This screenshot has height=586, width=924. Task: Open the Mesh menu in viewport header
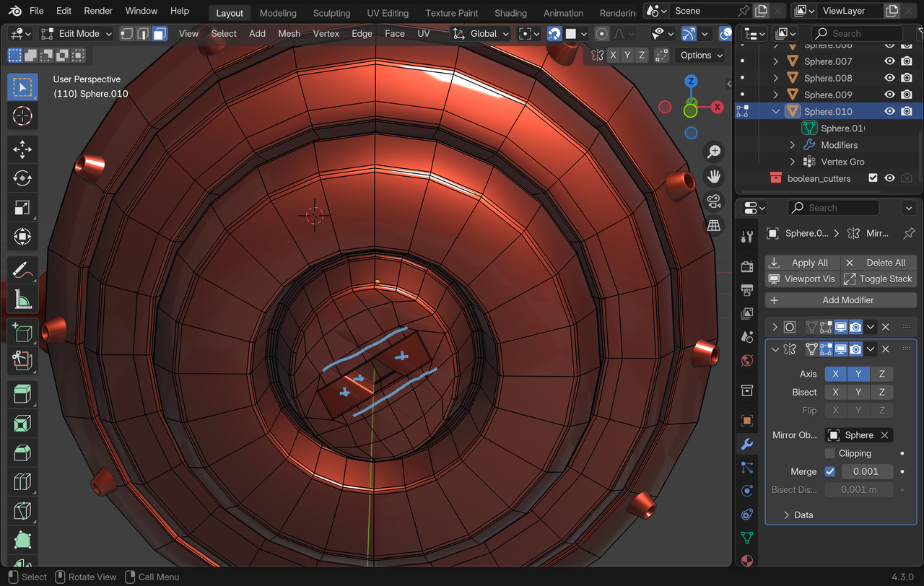tap(289, 34)
